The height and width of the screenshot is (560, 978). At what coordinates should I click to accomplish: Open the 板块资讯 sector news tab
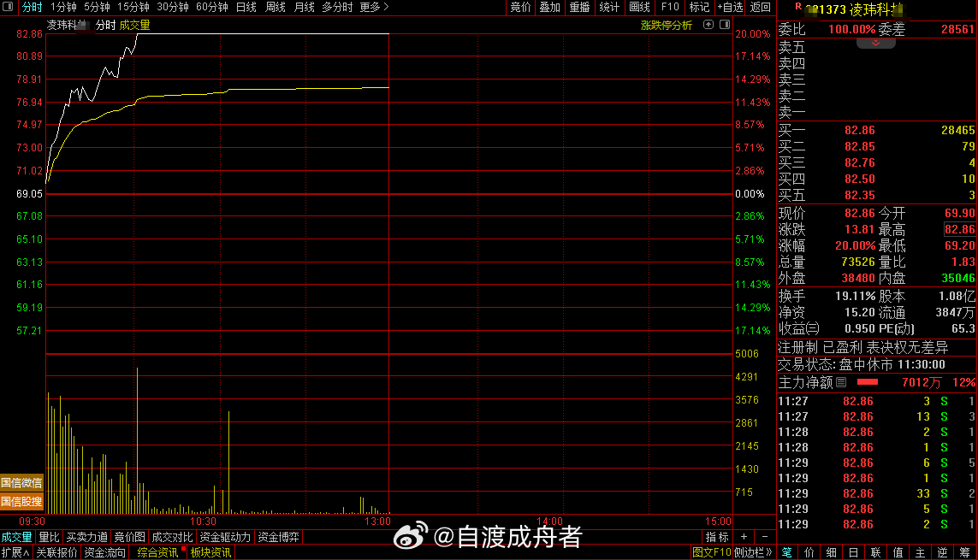coord(210,552)
